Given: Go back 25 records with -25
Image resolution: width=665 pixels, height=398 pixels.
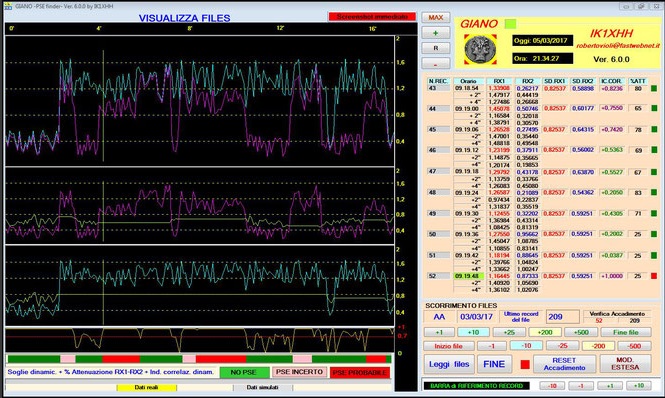Looking at the screenshot, I should coord(562,346).
